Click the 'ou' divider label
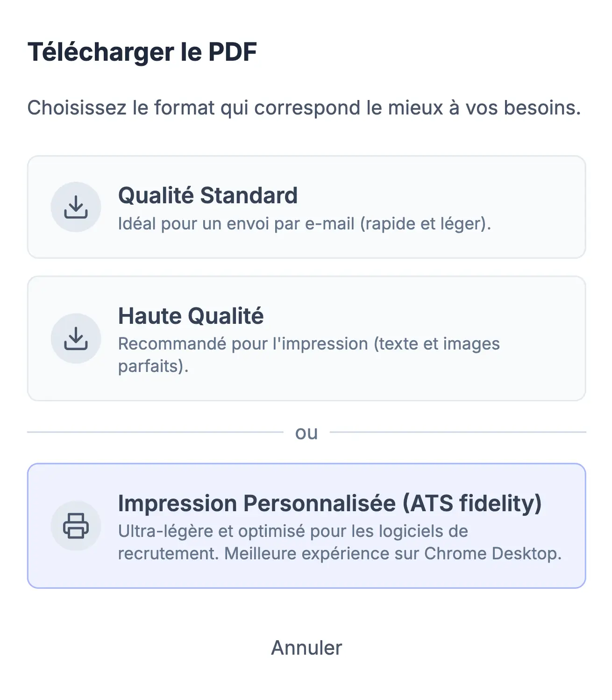The height and width of the screenshot is (700, 612). [306, 433]
